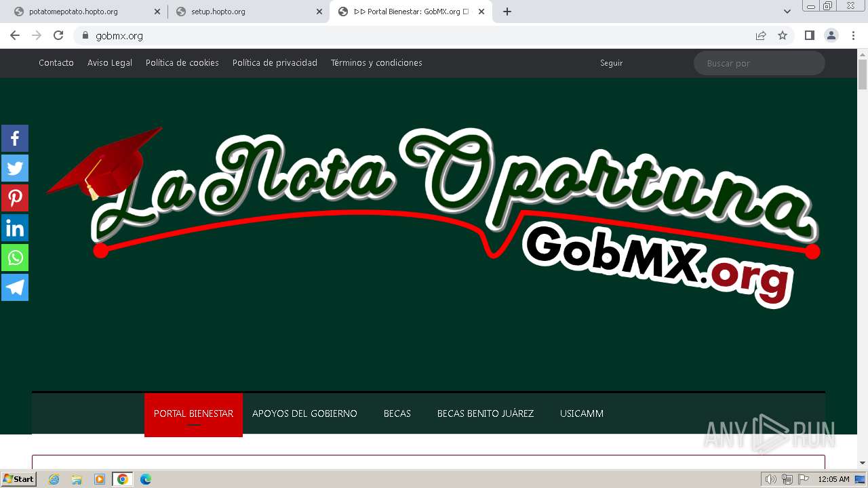Screen dimensions: 868x488
Task: Select BECAS BENITO JUÁREZ menu item
Action: pos(486,413)
